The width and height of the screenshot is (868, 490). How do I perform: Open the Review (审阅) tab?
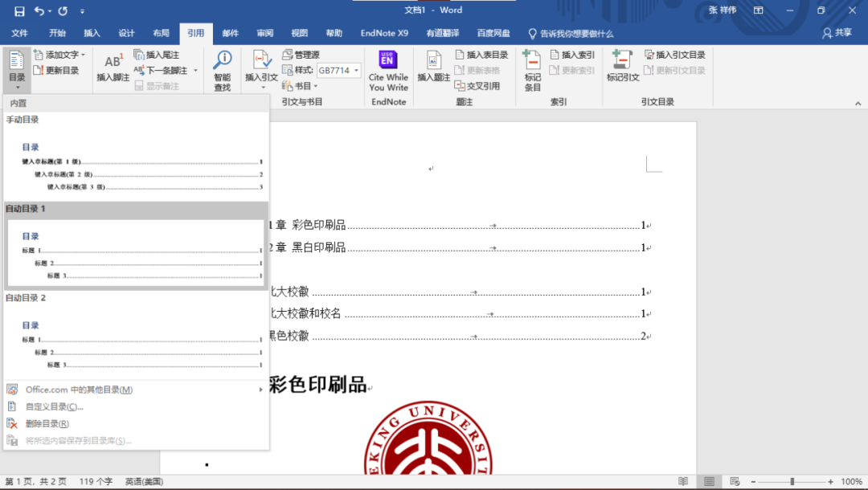[265, 33]
